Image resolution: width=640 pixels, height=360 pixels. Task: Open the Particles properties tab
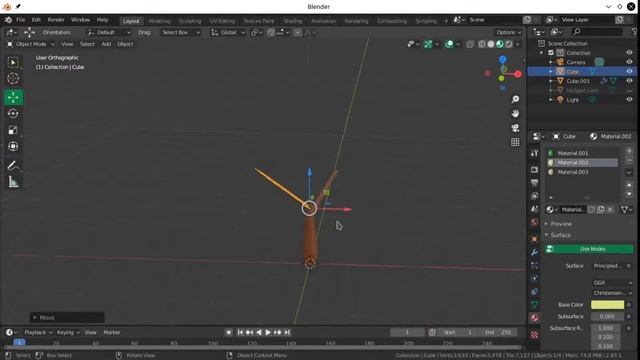click(x=534, y=266)
